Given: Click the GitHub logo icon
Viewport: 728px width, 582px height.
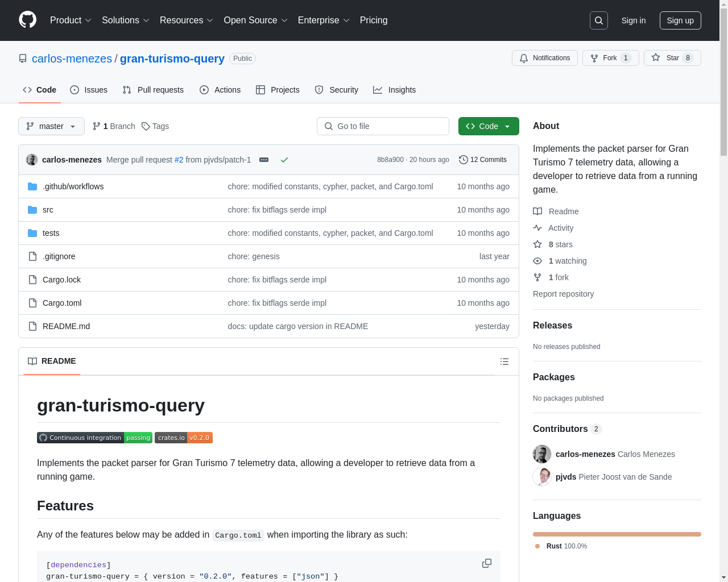Looking at the screenshot, I should [x=27, y=20].
